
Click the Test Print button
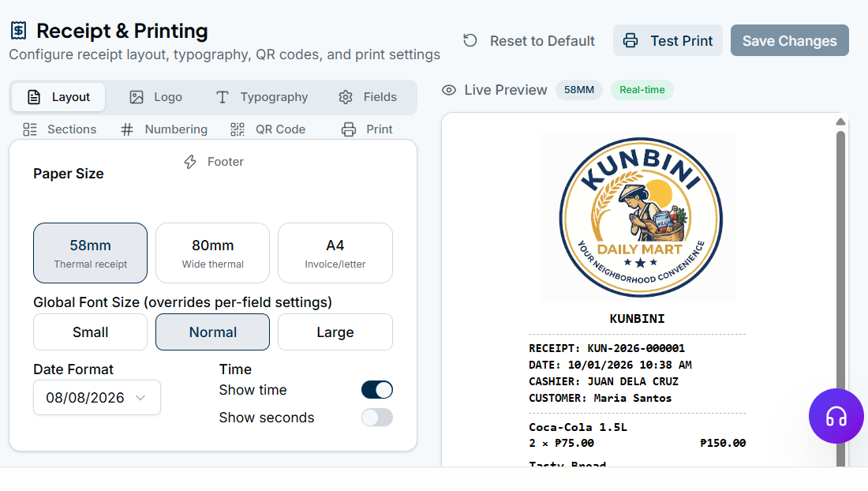coord(668,40)
